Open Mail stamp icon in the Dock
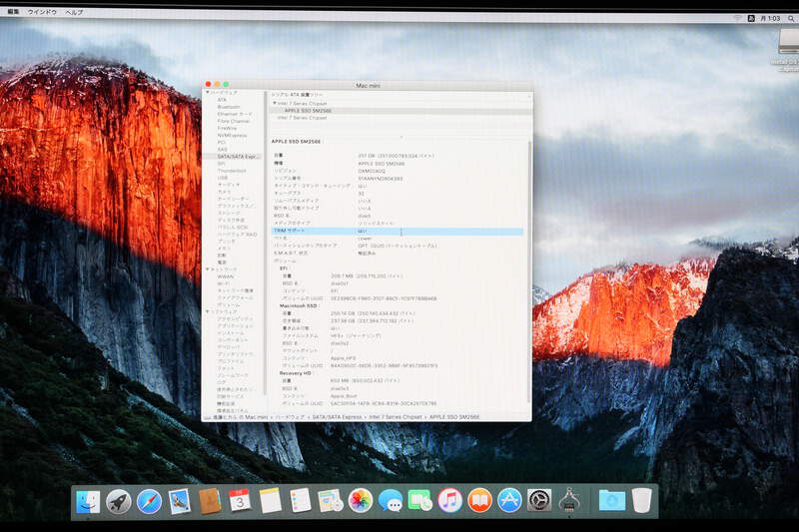This screenshot has width=799, height=532. (180, 501)
